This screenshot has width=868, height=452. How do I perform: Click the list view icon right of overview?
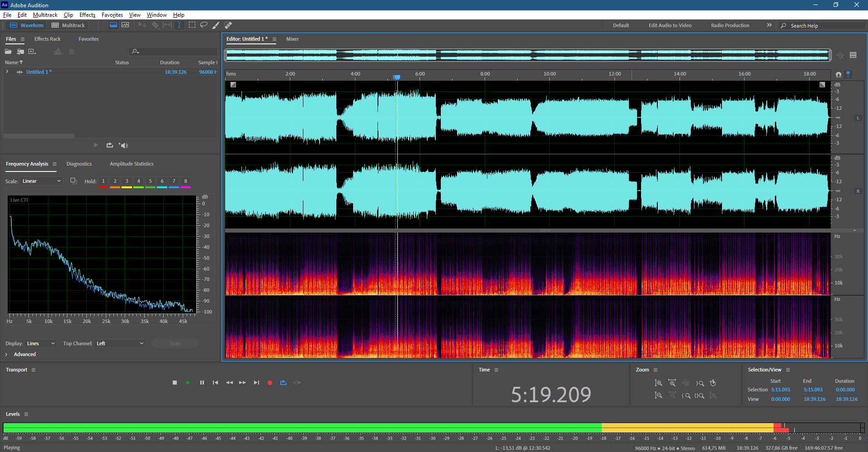(853, 55)
